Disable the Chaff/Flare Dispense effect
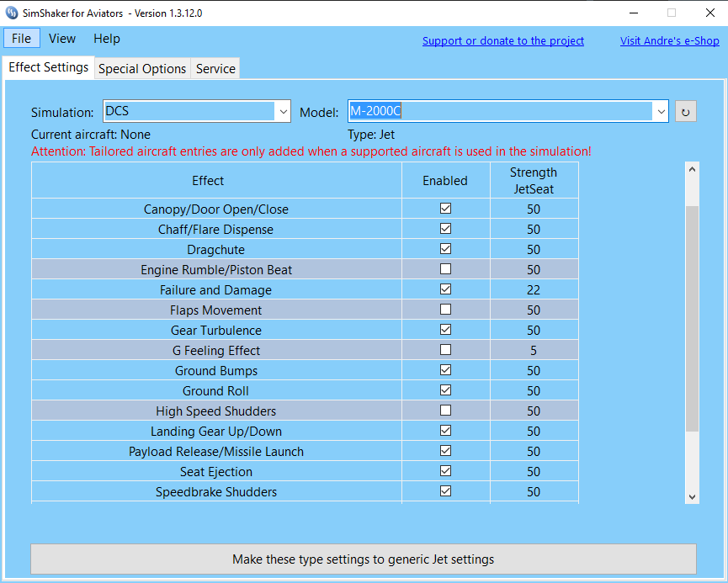 (x=445, y=229)
